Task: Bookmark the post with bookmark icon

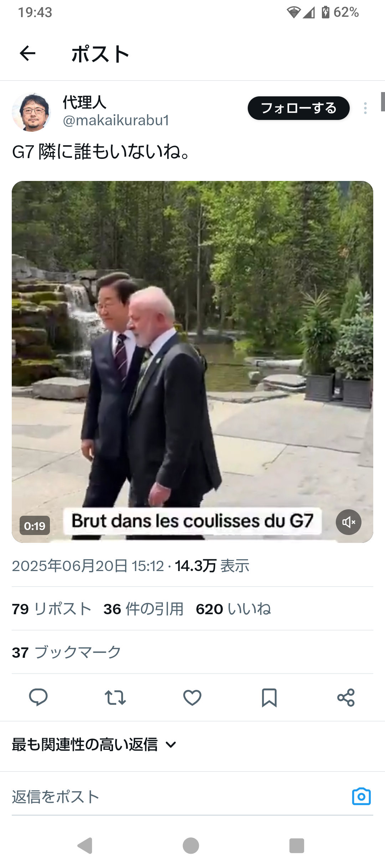Action: [x=269, y=697]
